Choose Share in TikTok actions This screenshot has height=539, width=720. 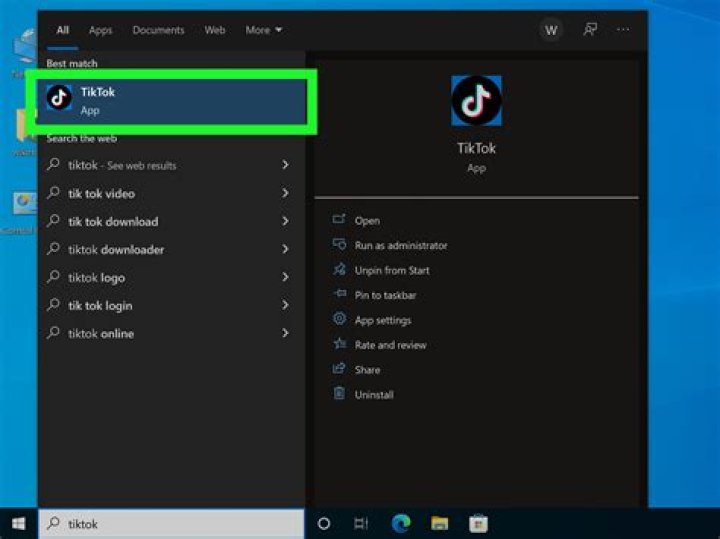367,370
